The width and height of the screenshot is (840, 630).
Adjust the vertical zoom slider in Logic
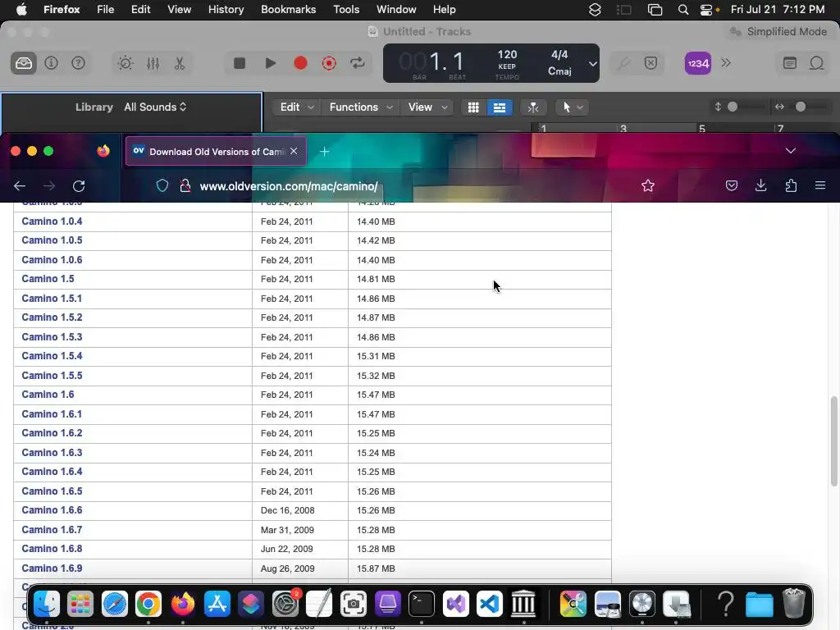point(733,107)
